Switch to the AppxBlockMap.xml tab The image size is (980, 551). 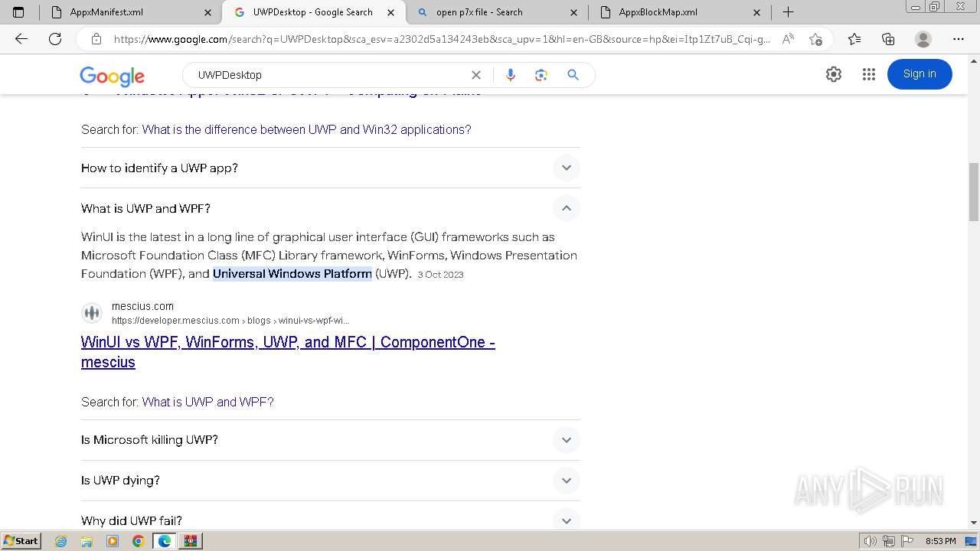[x=680, y=12]
